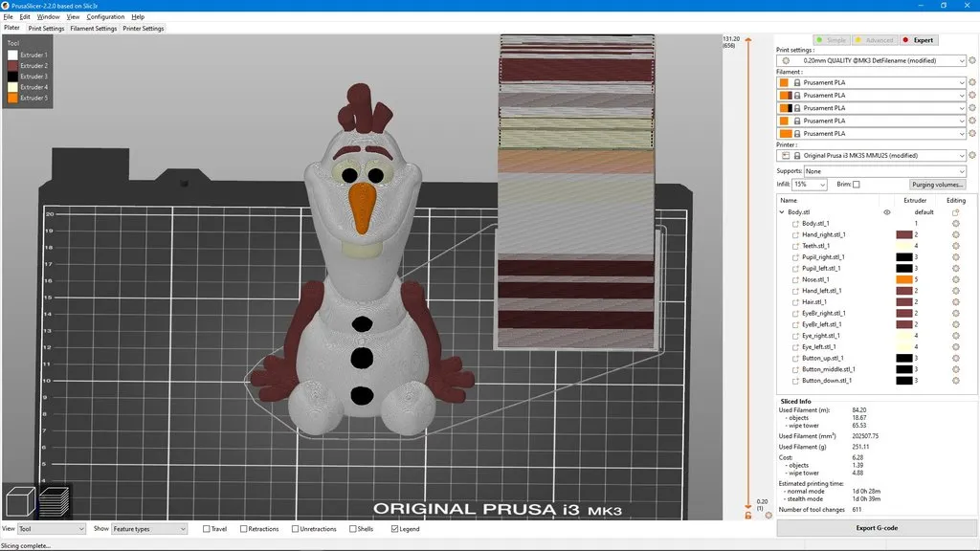Tick the Brim checkbox
Screen dimensions: 980x551
click(x=857, y=185)
